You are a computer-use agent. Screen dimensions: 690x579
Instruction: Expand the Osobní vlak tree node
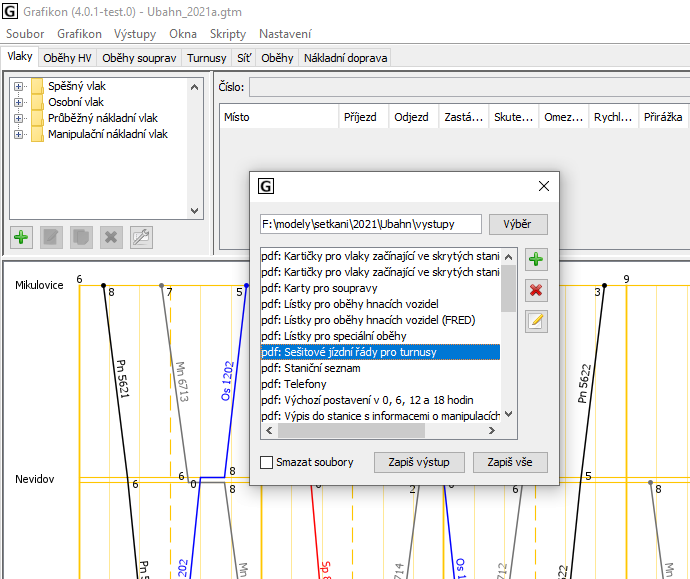point(18,102)
